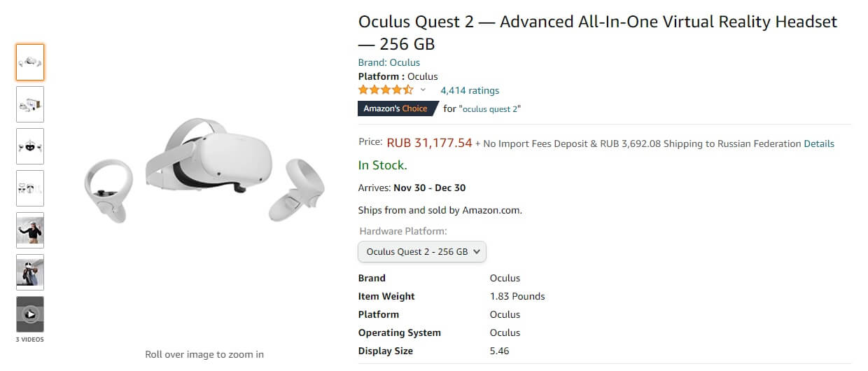
Task: Play the product videos thumbnail
Action: 30,314
